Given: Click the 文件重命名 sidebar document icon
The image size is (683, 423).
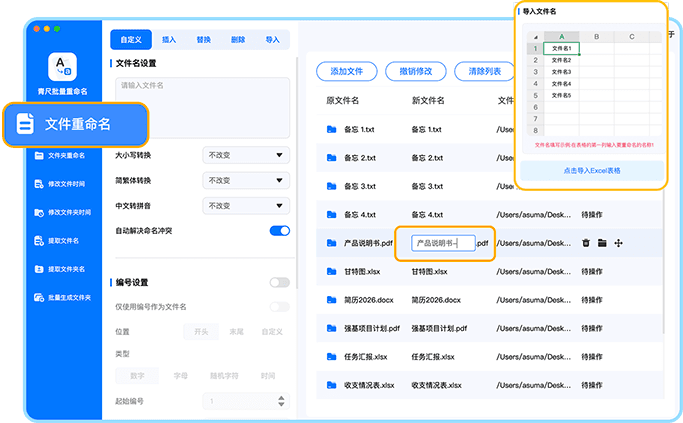Looking at the screenshot, I should 26,124.
